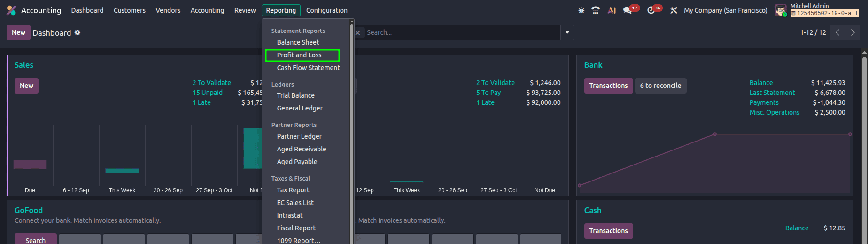Click the Accounting app logo icon
The image size is (868, 244).
[11, 10]
